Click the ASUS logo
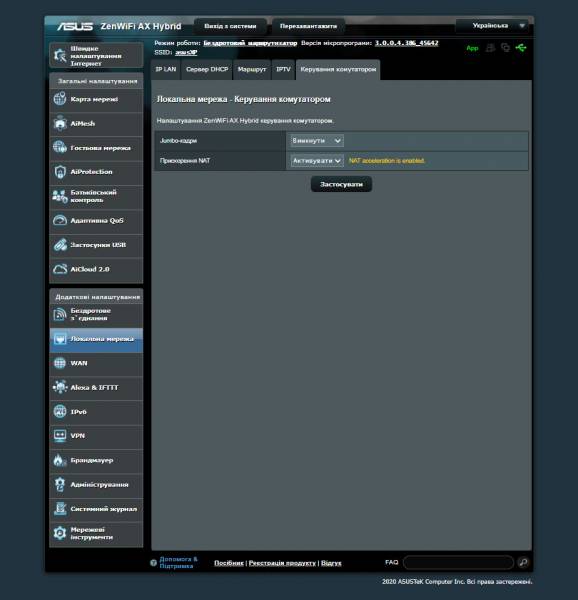The height and width of the screenshot is (600, 578). click(x=75, y=26)
